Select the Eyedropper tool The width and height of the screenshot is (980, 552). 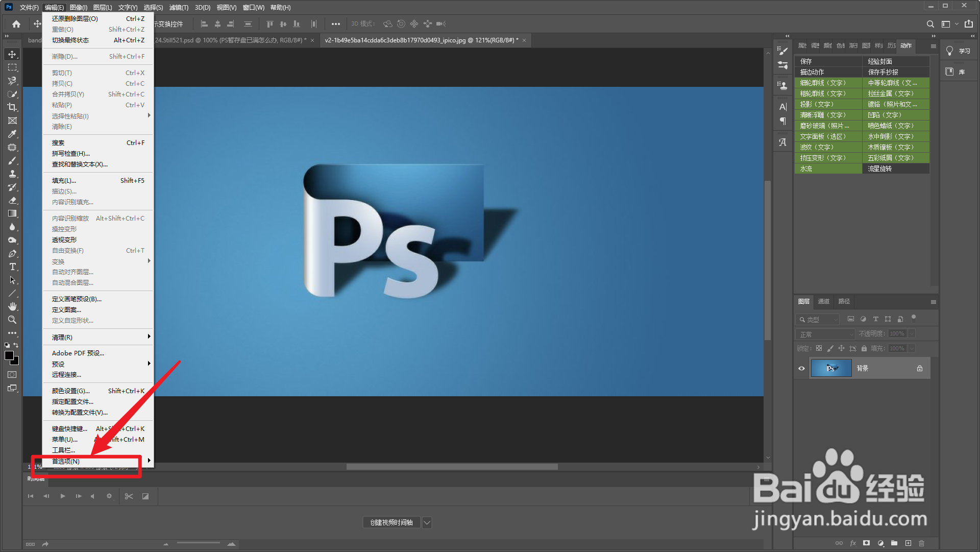(x=12, y=134)
